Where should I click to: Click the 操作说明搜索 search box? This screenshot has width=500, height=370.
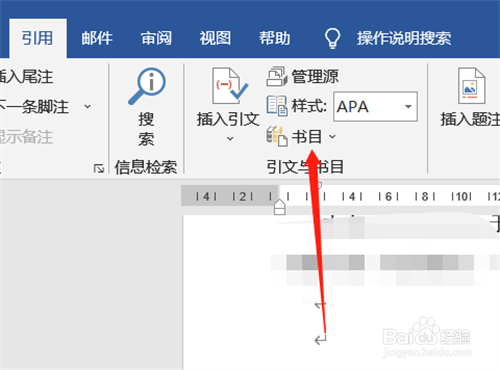(404, 38)
